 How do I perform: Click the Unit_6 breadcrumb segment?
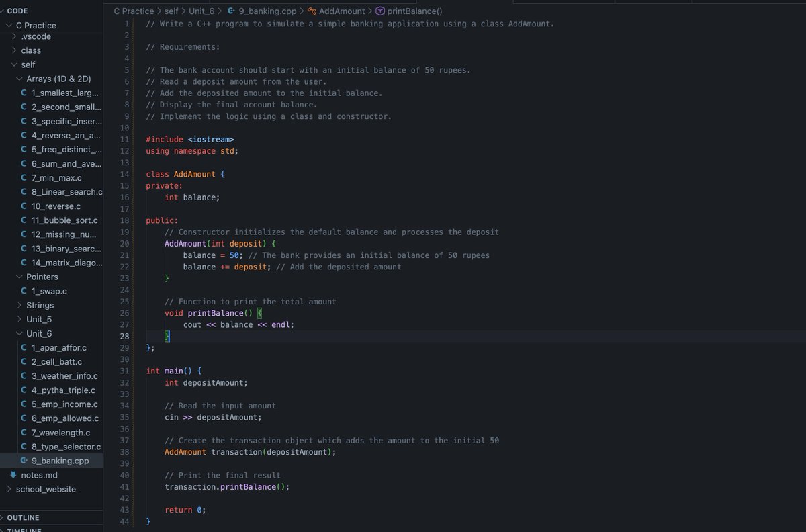[x=202, y=11]
